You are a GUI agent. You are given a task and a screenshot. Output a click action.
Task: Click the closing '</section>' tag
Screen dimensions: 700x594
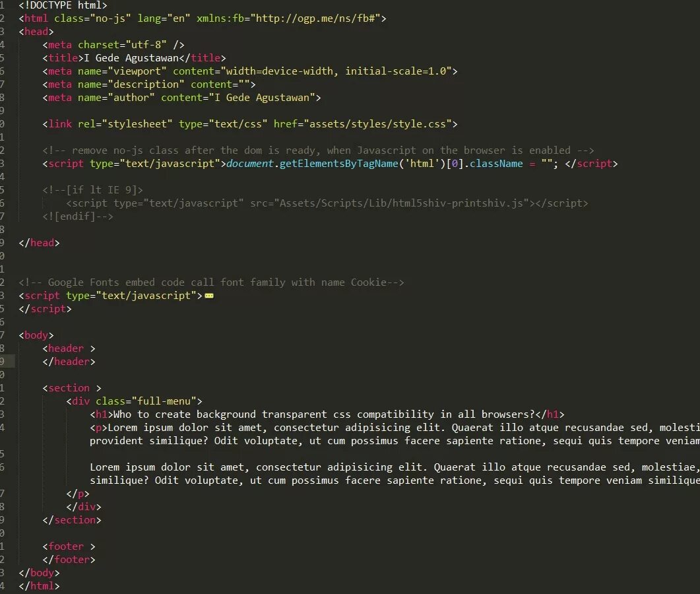(72, 520)
